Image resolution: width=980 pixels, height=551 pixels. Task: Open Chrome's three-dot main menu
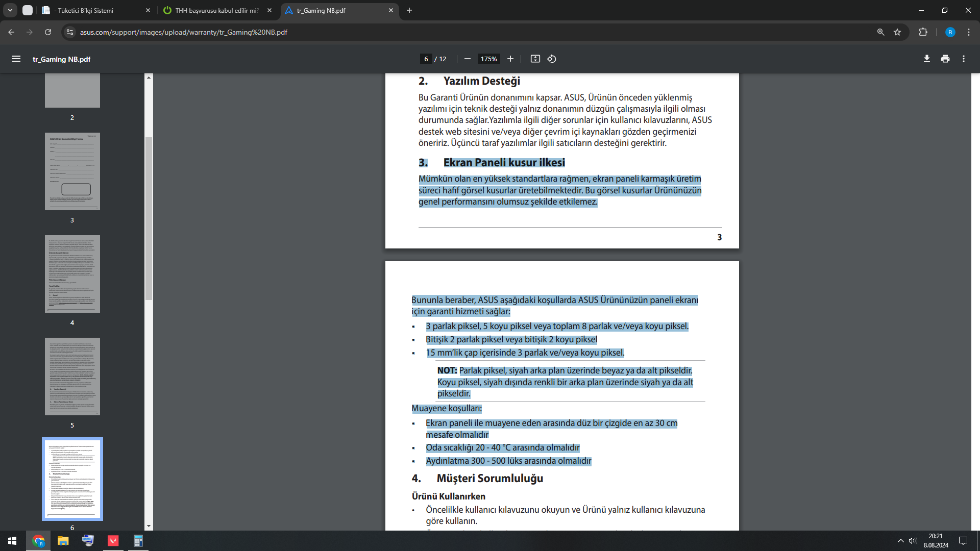click(x=968, y=32)
